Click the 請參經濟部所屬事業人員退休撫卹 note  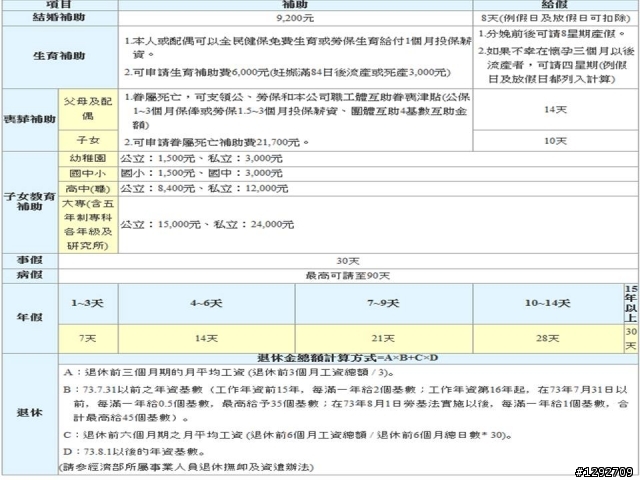[x=186, y=467]
